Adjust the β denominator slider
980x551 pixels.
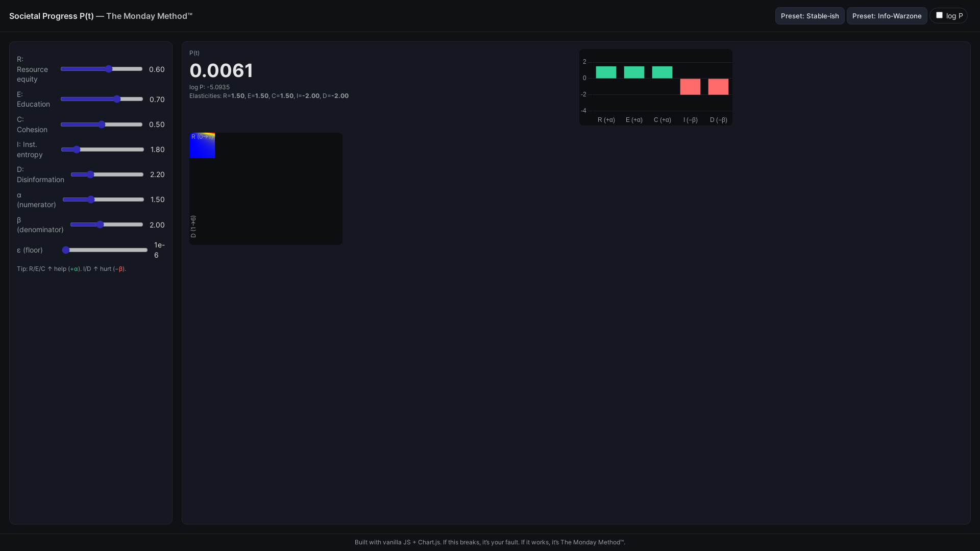click(107, 224)
